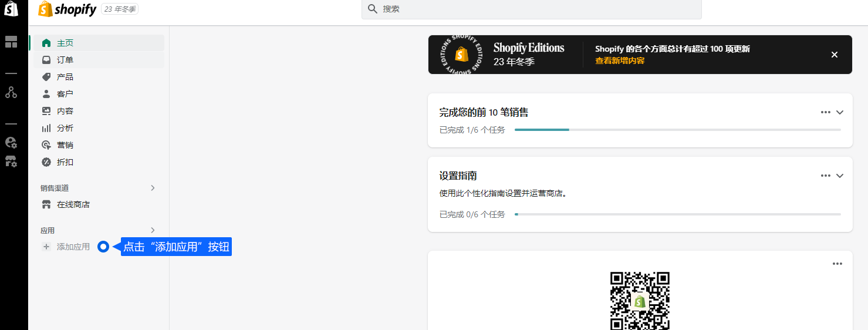Click the 产品 tag icon
This screenshot has width=868, height=330.
tap(46, 77)
